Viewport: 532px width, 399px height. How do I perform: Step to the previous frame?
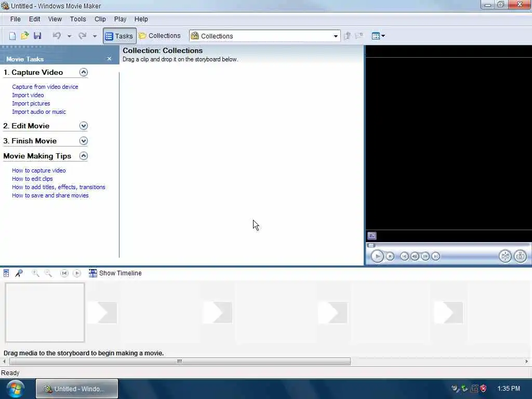(415, 256)
